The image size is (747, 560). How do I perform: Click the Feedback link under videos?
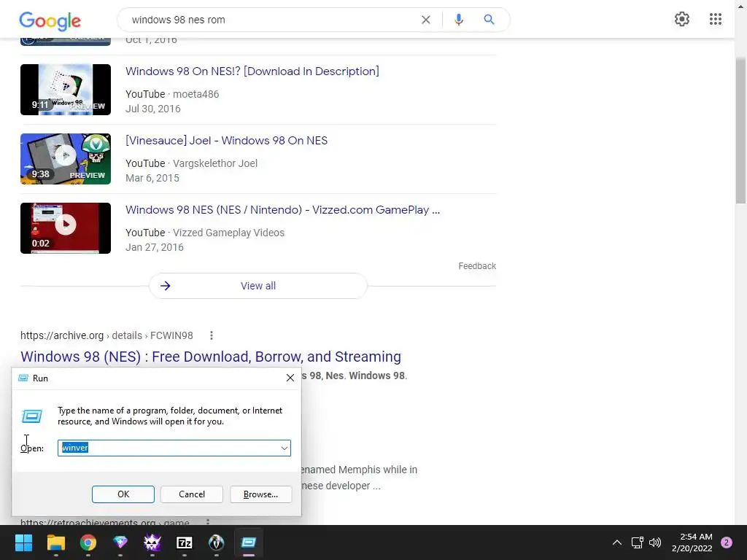(477, 266)
